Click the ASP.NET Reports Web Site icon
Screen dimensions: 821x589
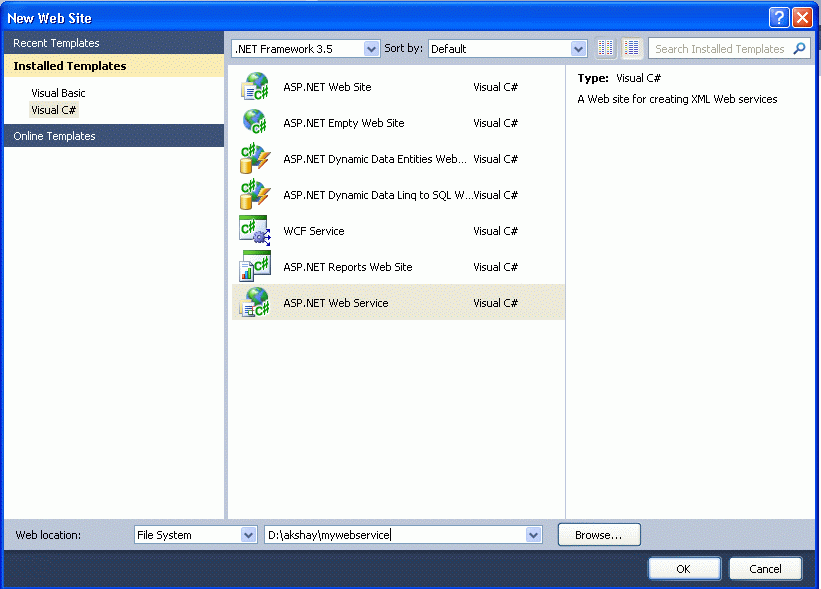click(x=255, y=266)
